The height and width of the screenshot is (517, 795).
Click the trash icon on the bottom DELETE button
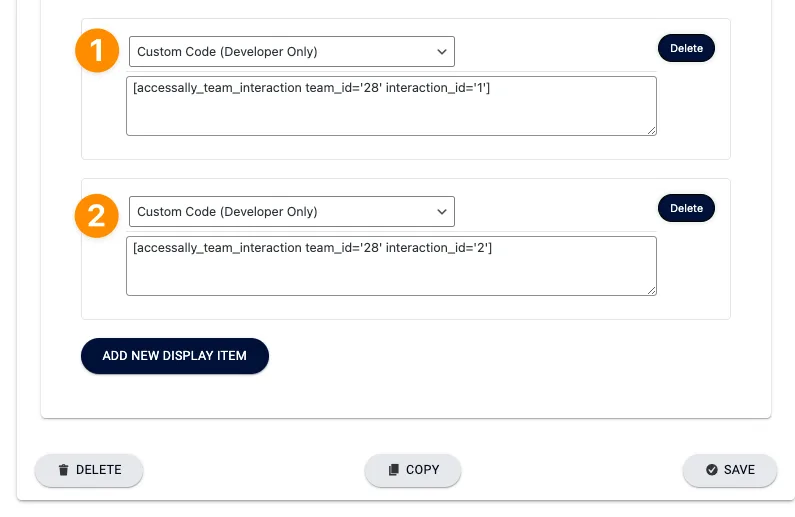(63, 470)
